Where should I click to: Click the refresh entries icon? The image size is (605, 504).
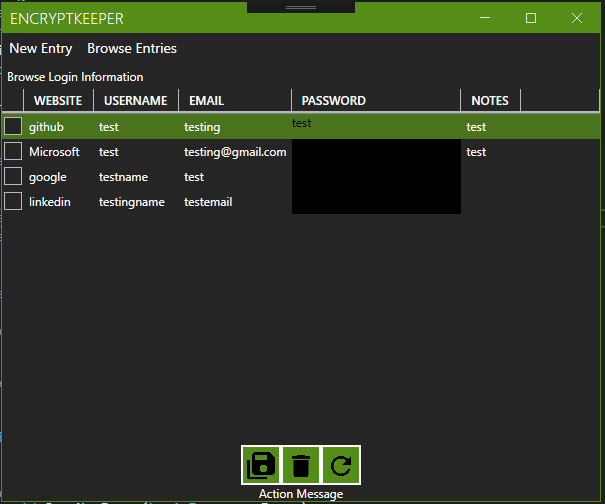(341, 465)
